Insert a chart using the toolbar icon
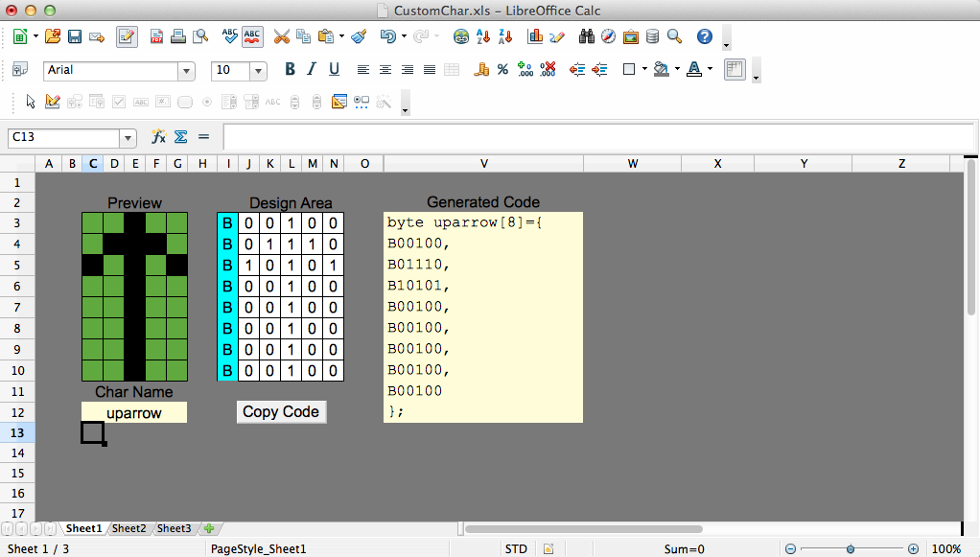This screenshot has height=557, width=980. (535, 37)
